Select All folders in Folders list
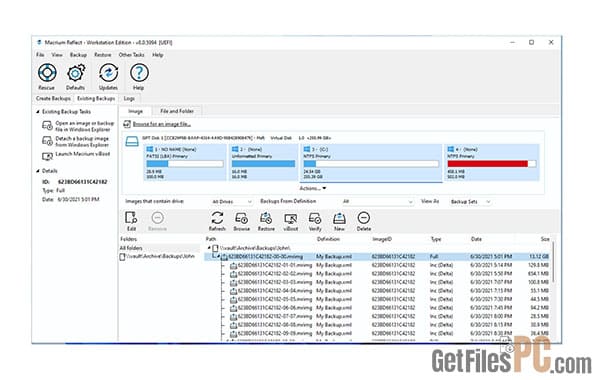Screen dimensions: 600x380 pos(160,248)
